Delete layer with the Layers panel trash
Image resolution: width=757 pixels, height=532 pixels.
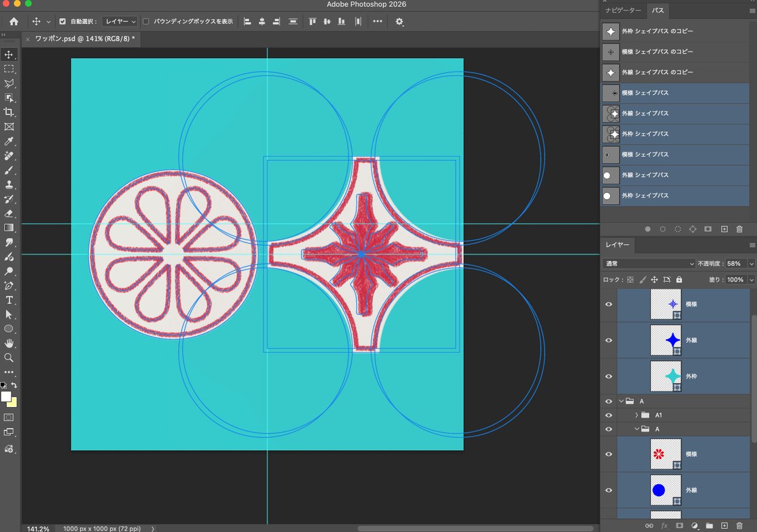coord(739,525)
